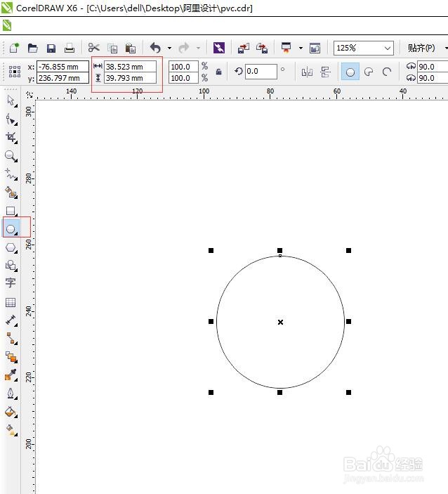Mirror object horizontally
448x494 pixels.
coord(307,72)
